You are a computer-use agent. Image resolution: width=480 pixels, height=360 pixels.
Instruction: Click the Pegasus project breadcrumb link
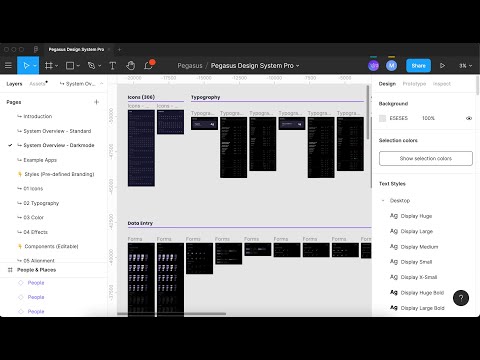[x=190, y=66]
